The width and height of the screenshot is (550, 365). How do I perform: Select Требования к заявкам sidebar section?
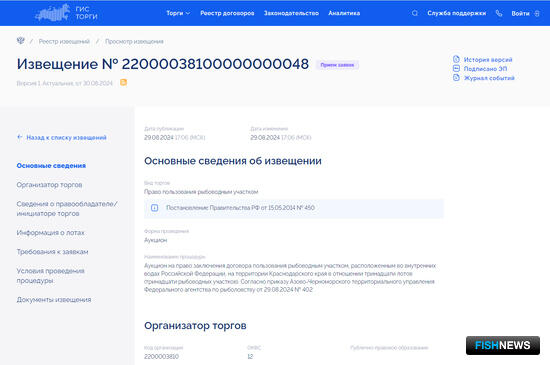[52, 252]
